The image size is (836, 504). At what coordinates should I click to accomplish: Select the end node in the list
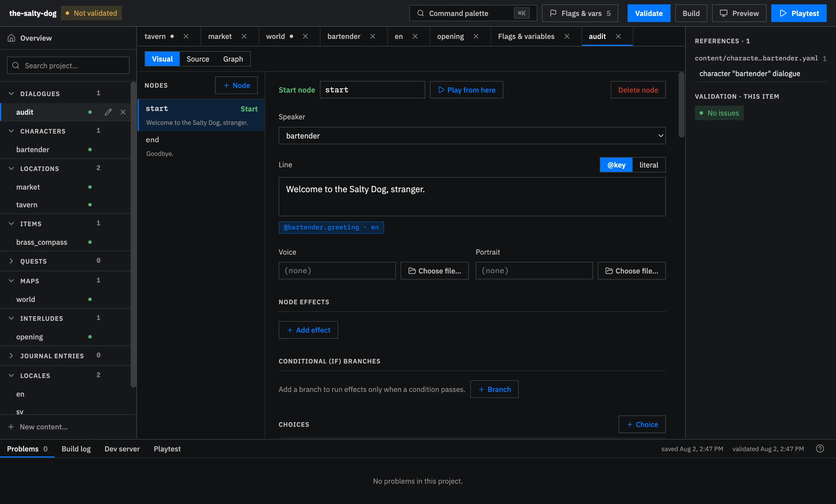point(201,146)
